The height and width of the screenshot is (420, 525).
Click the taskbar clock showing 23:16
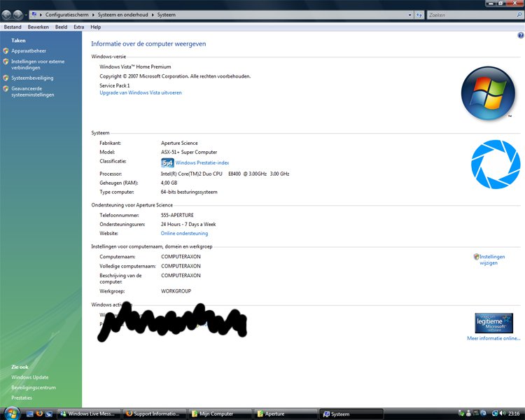pyautogui.click(x=514, y=414)
